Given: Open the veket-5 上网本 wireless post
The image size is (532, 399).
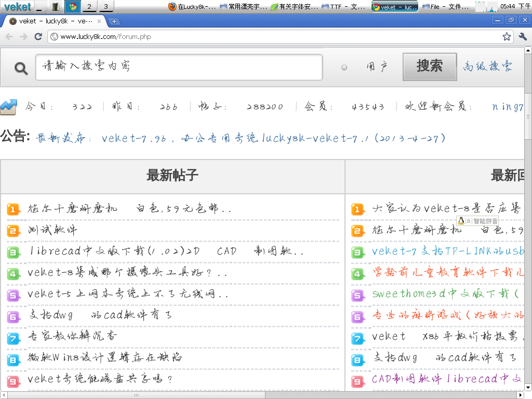Looking at the screenshot, I should [128, 294].
